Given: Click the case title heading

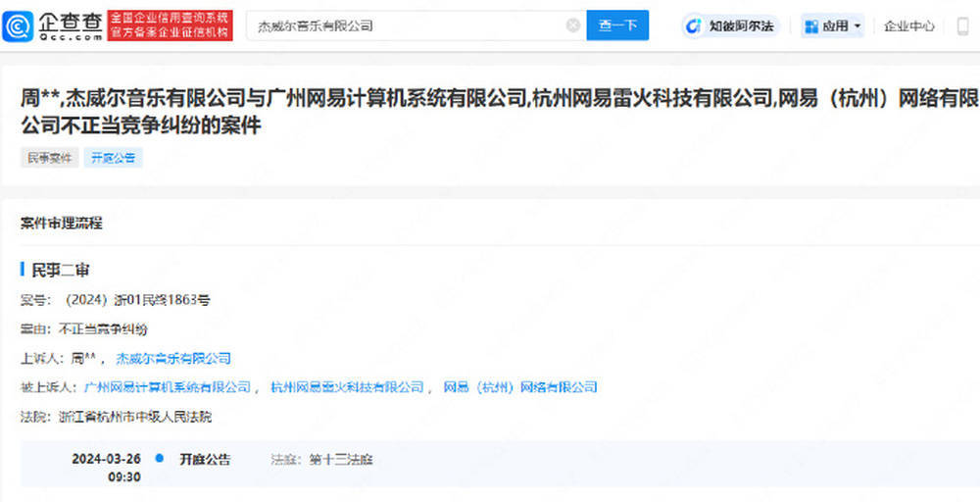Looking at the screenshot, I should (x=500, y=112).
